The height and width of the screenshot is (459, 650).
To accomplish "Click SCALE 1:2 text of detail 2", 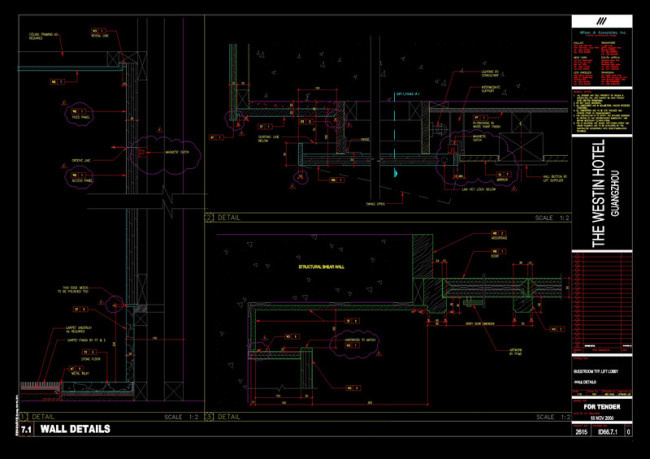I will tap(552, 218).
